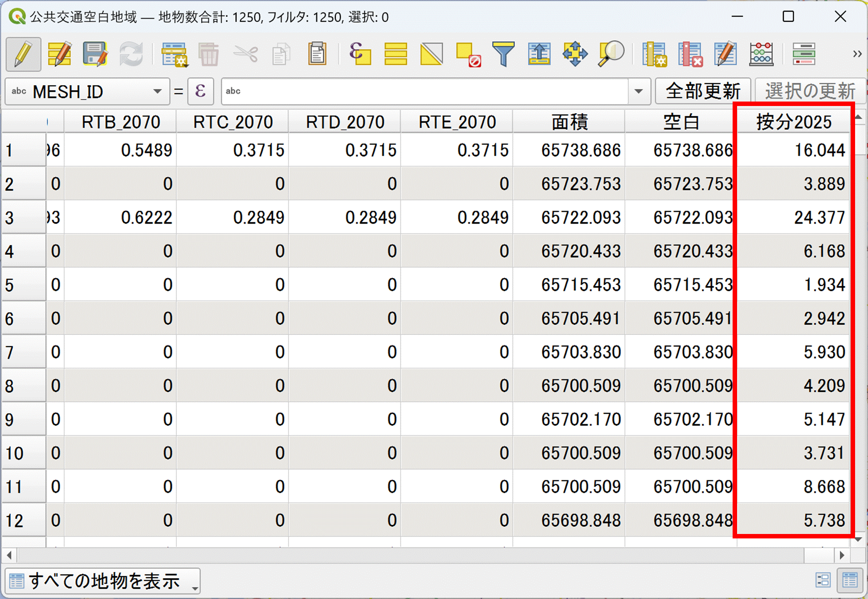Filter/select features using form funnel icon

tap(504, 54)
